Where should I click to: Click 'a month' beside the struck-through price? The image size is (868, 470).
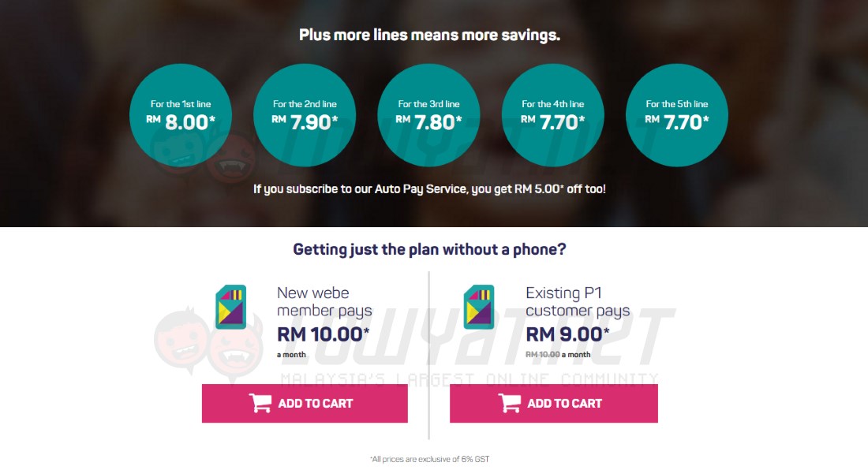point(577,355)
